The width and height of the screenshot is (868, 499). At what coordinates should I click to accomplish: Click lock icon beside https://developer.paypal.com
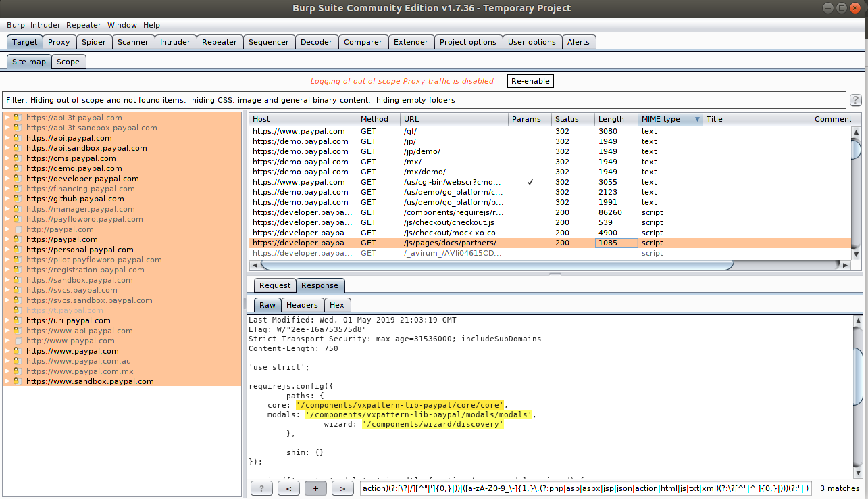coord(18,179)
